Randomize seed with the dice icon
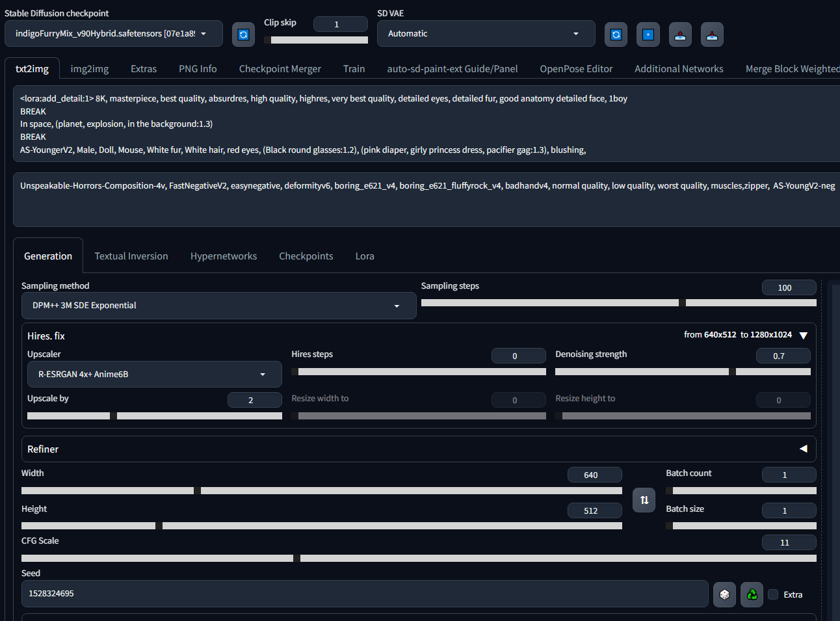840x621 pixels. click(724, 594)
